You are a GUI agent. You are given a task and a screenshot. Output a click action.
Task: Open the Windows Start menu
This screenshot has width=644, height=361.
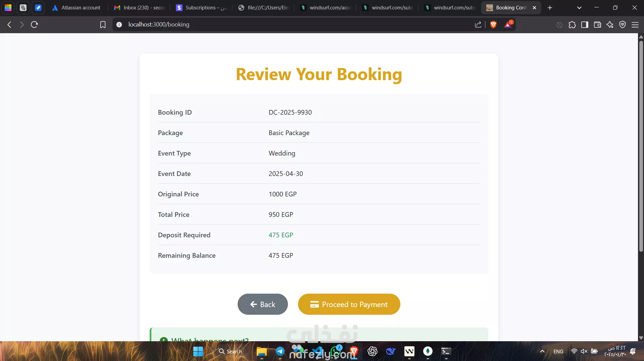coord(198,351)
